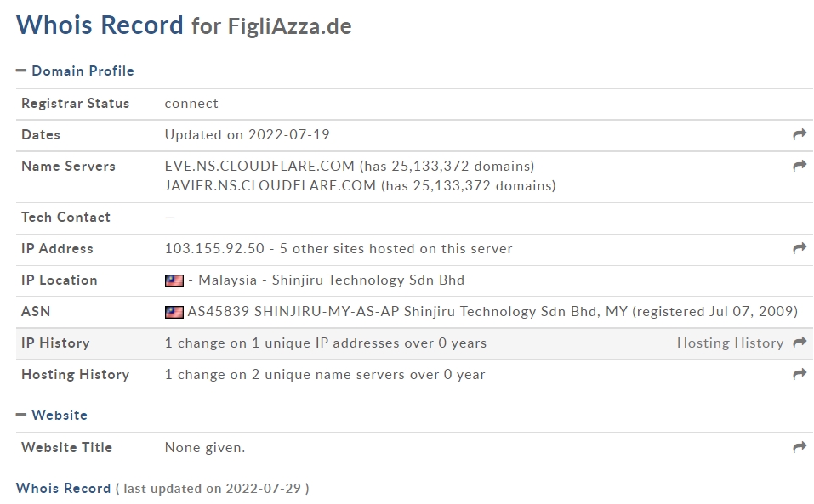Open the Hosting History link in IP History row
The image size is (814, 504).
pos(730,343)
